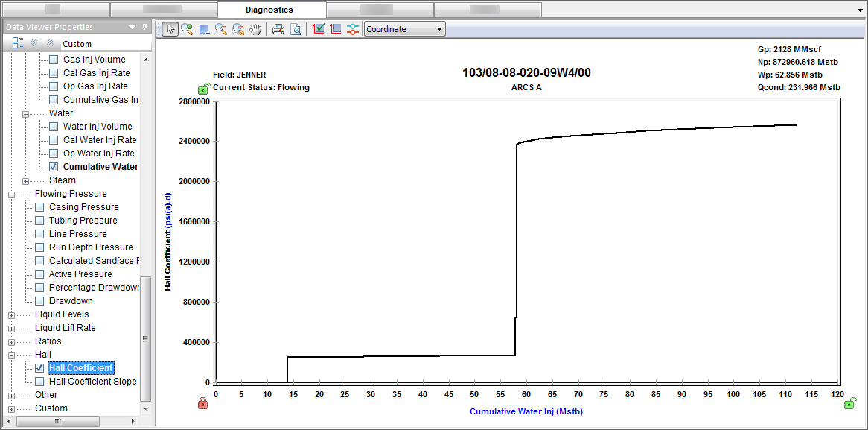Expand the Custom node at tree bottom
Screen dimensions: 868x430
11,409
